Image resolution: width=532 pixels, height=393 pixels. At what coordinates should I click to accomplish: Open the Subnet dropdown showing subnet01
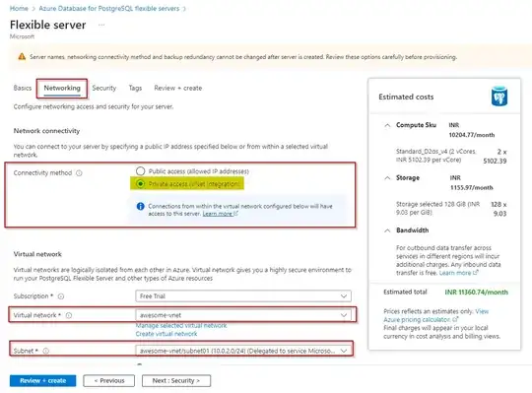point(243,351)
